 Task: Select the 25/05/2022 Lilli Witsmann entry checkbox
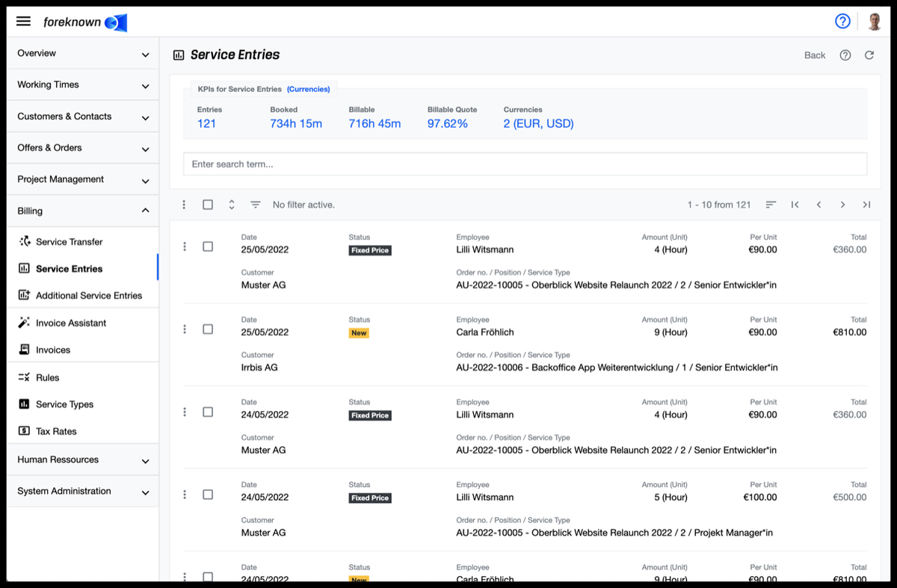coord(208,247)
